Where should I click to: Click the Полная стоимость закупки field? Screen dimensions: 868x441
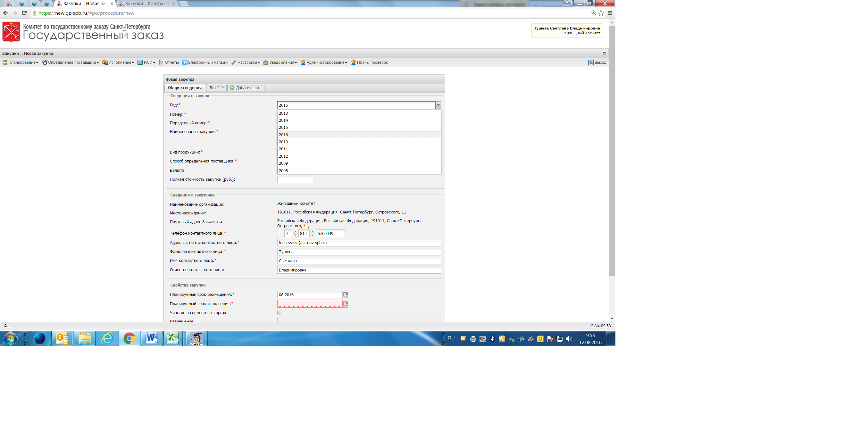tap(295, 179)
